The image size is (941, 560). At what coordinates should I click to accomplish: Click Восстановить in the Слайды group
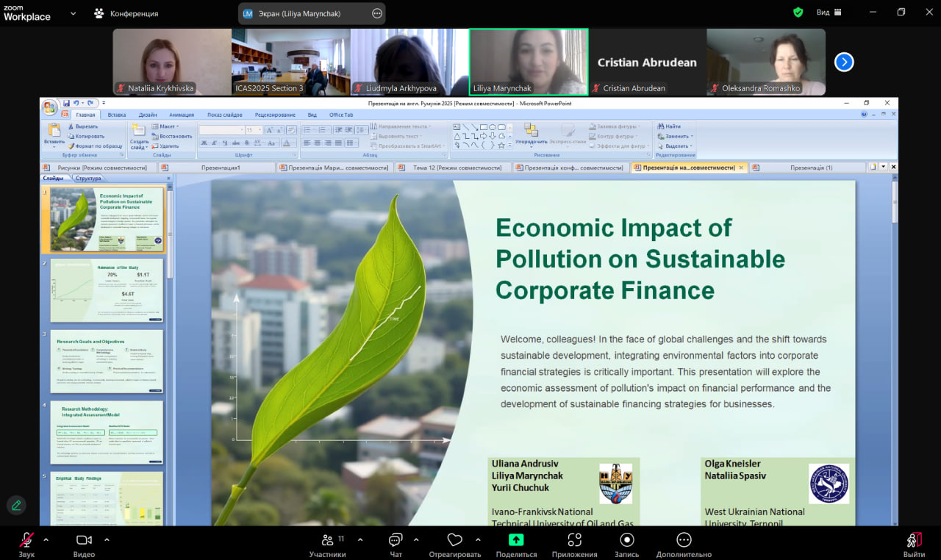click(171, 136)
